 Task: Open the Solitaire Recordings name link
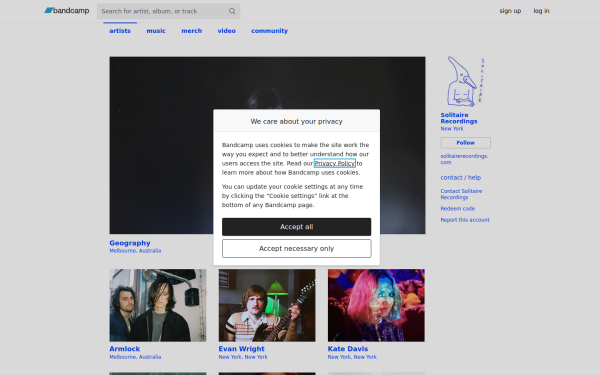pyautogui.click(x=459, y=118)
